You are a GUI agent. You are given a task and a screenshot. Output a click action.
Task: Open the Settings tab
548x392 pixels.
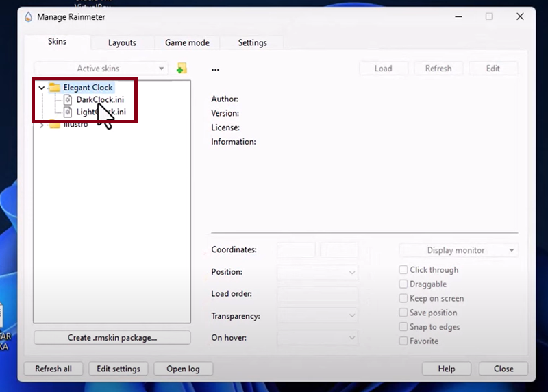coord(252,42)
